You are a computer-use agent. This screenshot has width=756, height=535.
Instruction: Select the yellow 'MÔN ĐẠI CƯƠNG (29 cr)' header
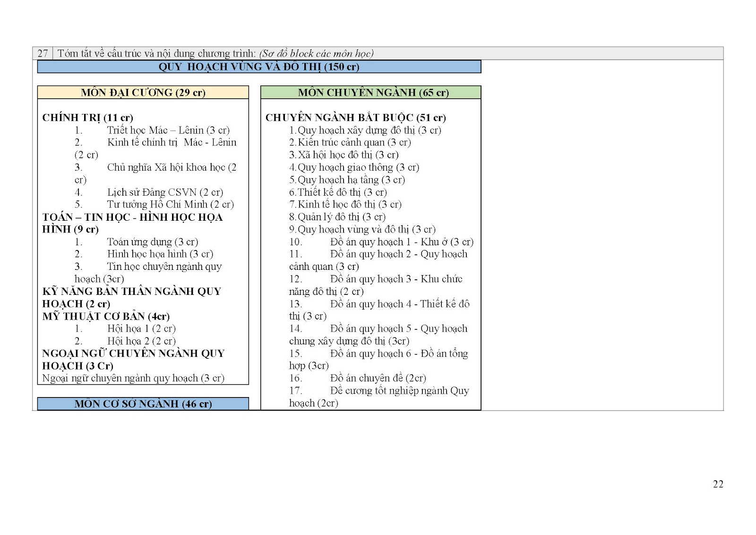(143, 93)
